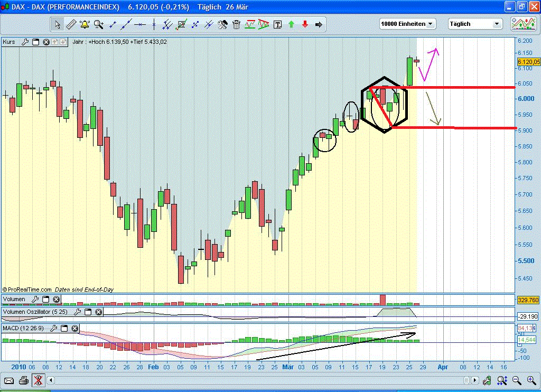
Task: Select the arrow cursor tool
Action: click(57, 24)
